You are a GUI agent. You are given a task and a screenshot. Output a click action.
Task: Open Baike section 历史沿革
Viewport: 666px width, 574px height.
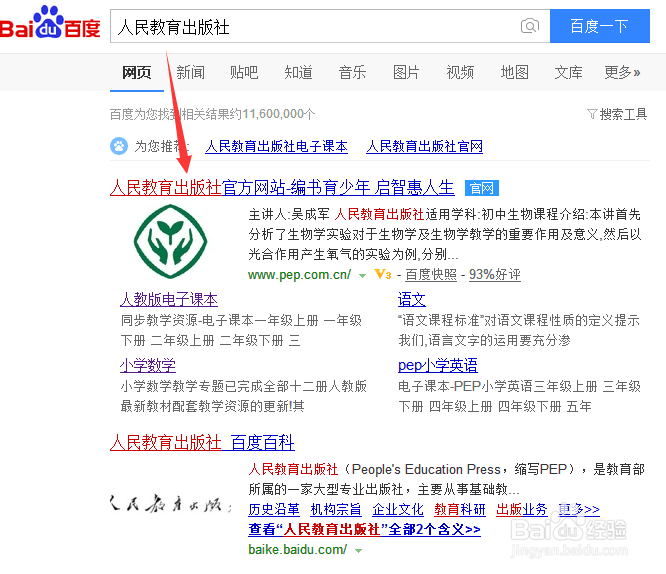274,509
